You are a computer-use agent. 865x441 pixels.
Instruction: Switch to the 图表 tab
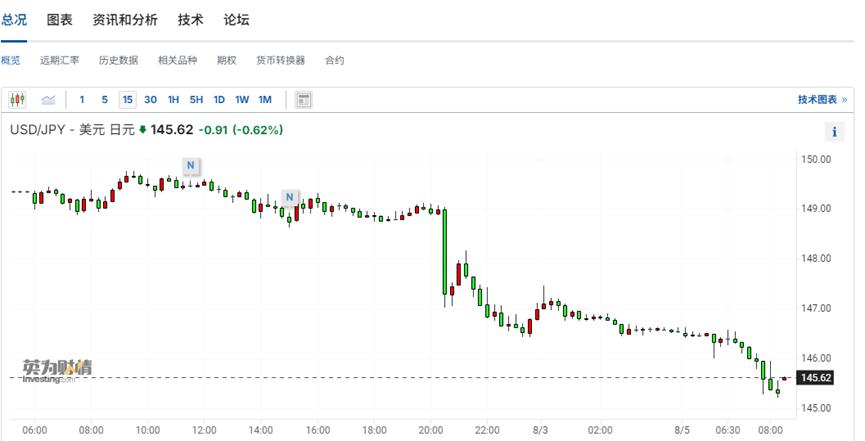(60, 20)
